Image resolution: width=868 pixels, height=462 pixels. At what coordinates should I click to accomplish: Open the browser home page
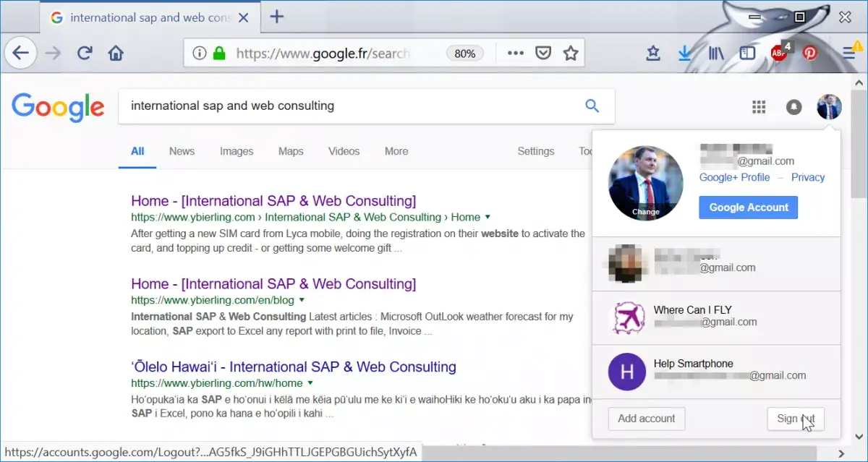pyautogui.click(x=116, y=53)
